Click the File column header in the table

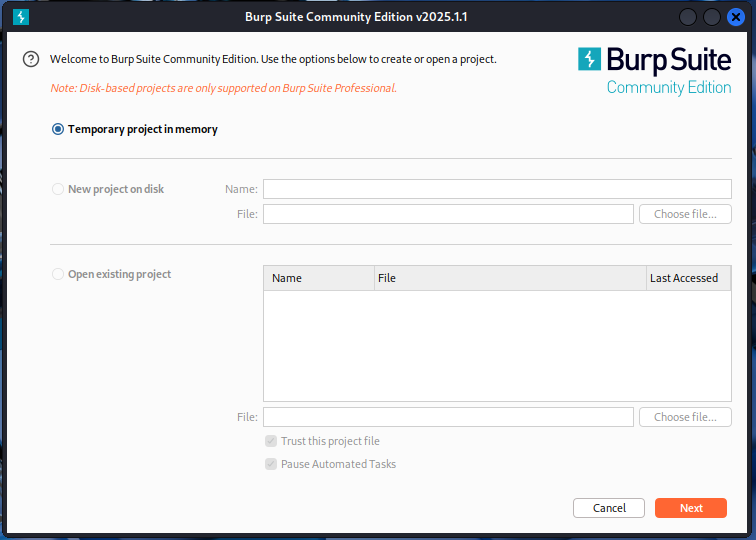pyautogui.click(x=510, y=278)
